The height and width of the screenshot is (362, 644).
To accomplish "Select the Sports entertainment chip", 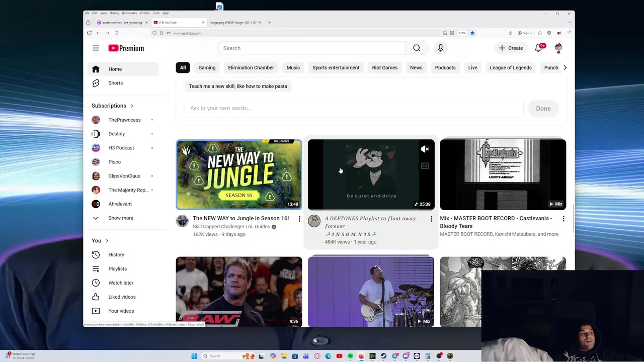I will 336,67.
